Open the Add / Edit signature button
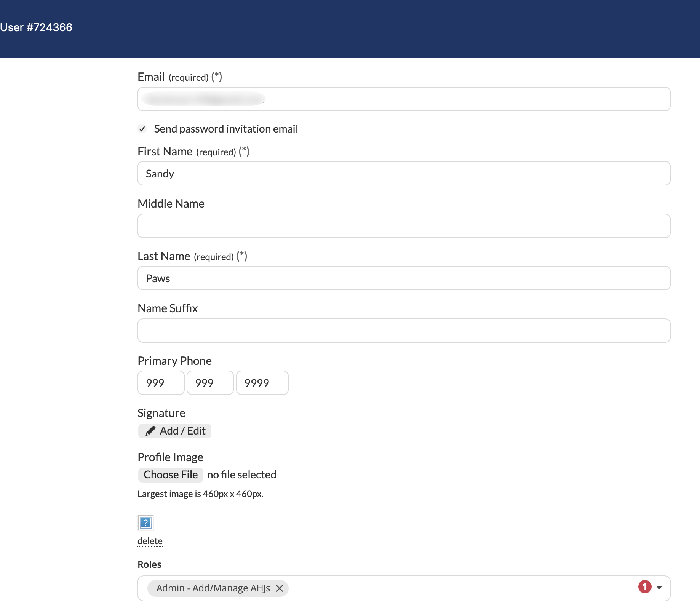This screenshot has height=604, width=700. [x=175, y=431]
